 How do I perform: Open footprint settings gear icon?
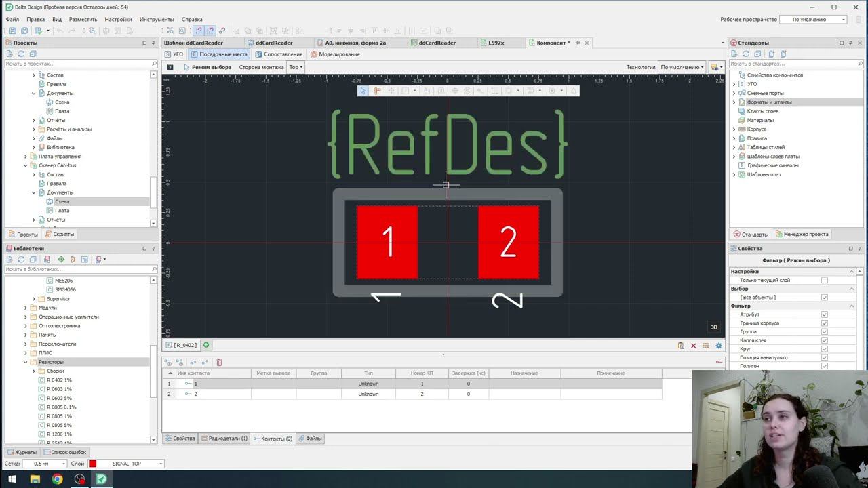pyautogui.click(x=719, y=346)
